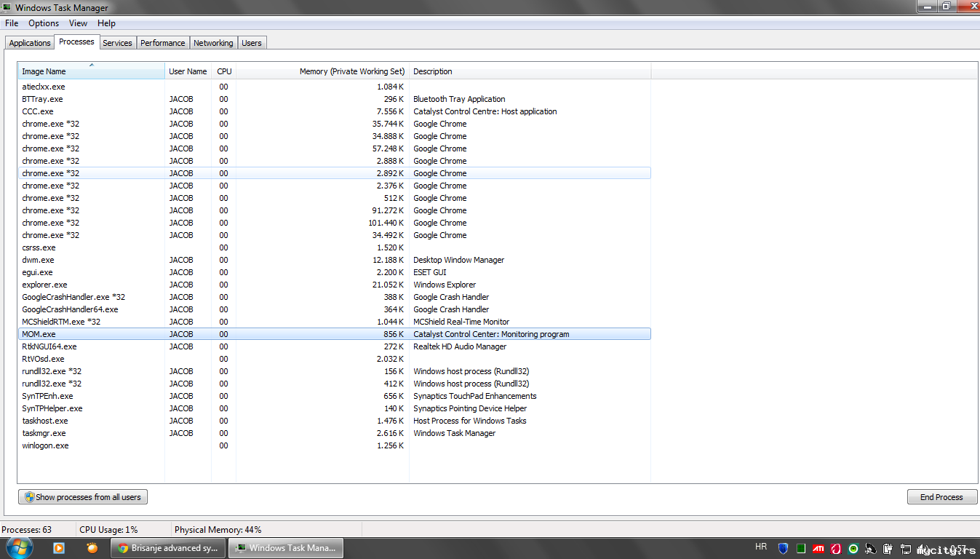Image resolution: width=980 pixels, height=559 pixels.
Task: Select the chrome.exe row using 101.440 K
Action: click(x=335, y=223)
